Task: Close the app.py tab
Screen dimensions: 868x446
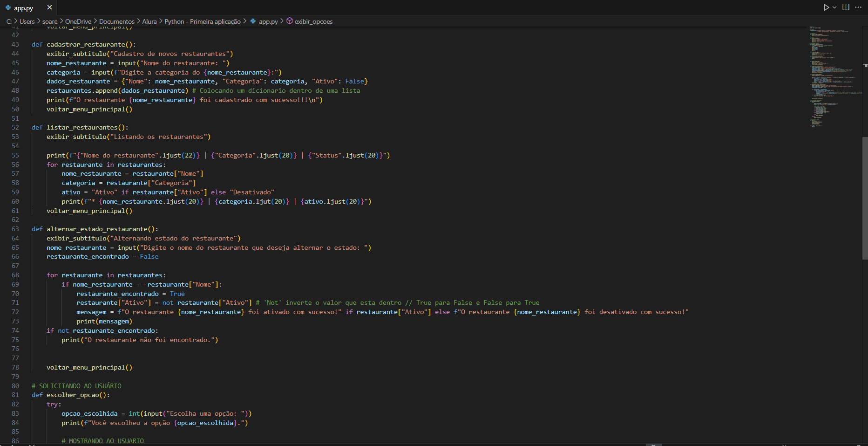Action: pyautogui.click(x=49, y=7)
